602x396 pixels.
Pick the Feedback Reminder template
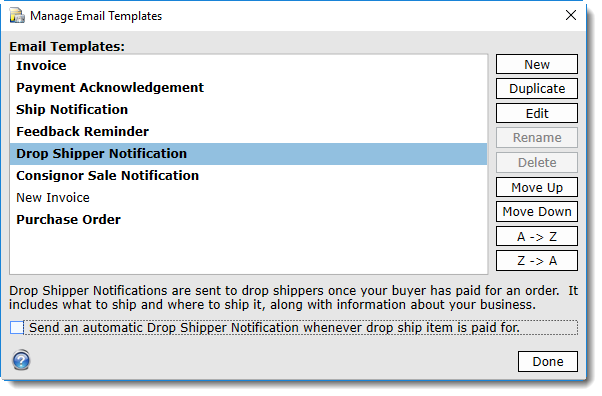click(248, 132)
